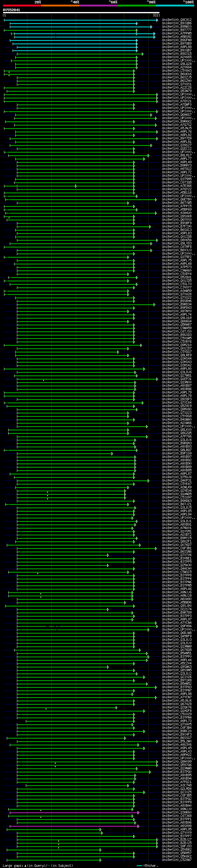Click the UniRef100_A7QY21 label

pos(177,101)
